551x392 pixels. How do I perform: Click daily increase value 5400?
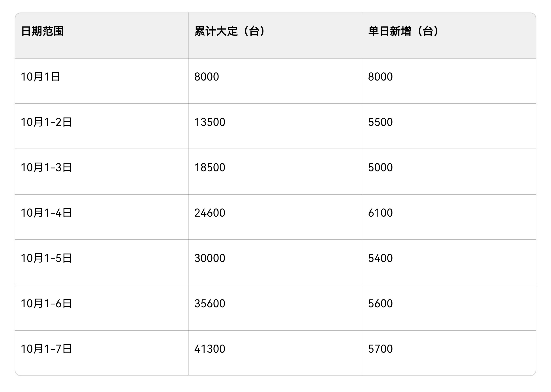point(380,258)
